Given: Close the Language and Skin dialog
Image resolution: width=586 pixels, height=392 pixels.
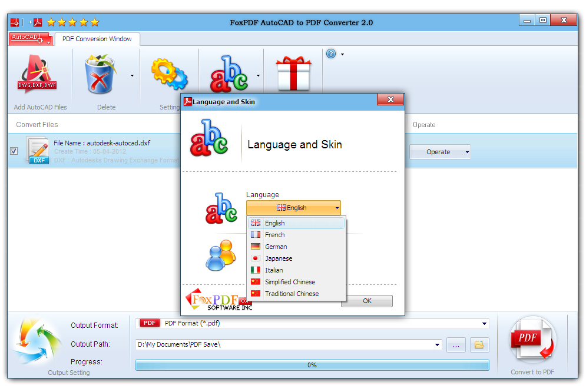Looking at the screenshot, I should (x=390, y=99).
